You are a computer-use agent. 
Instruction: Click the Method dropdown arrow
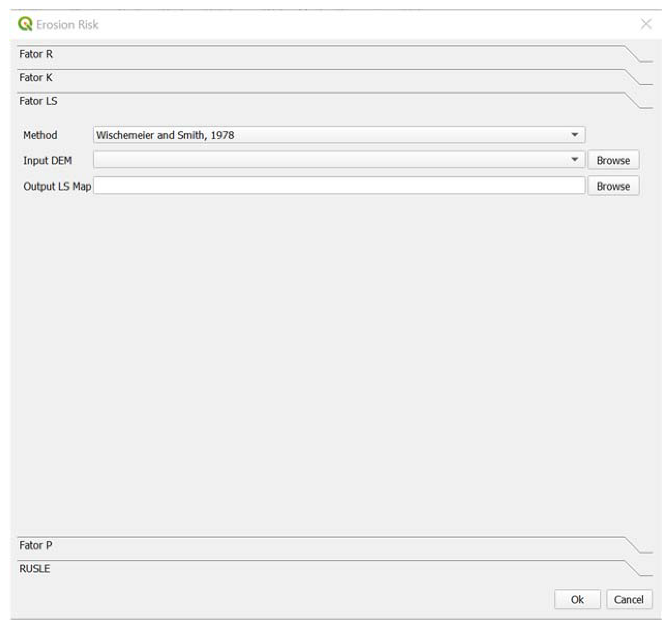(x=574, y=135)
